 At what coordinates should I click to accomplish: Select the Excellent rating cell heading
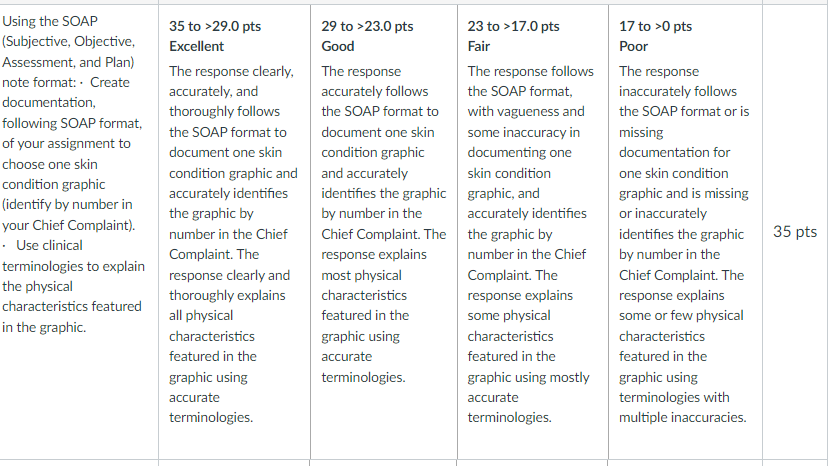point(197,46)
